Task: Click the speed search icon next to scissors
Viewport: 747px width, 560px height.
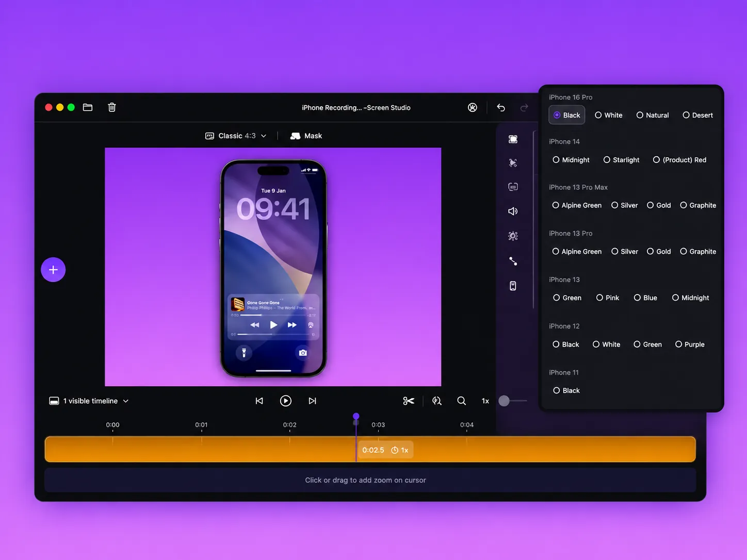Action: [x=437, y=401]
